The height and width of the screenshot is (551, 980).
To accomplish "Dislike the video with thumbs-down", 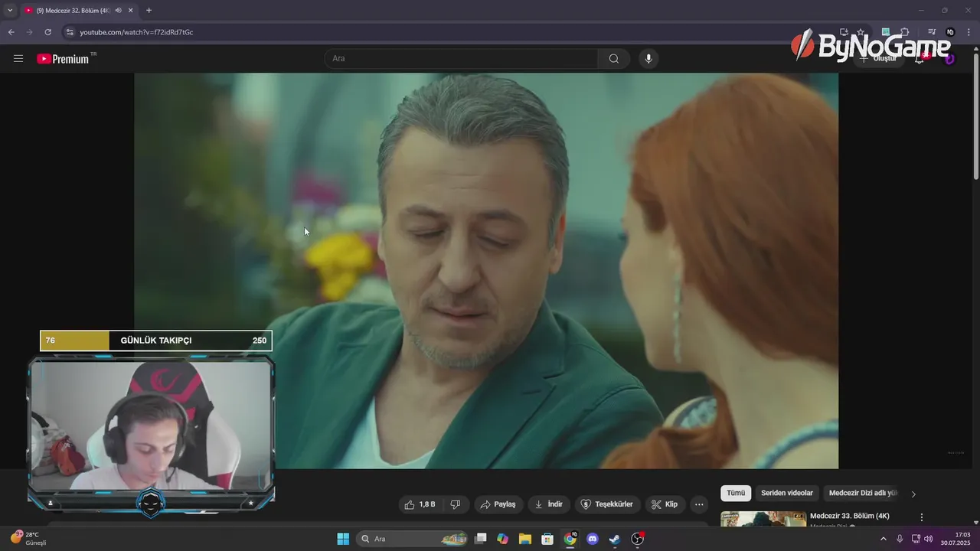I will 456,504.
